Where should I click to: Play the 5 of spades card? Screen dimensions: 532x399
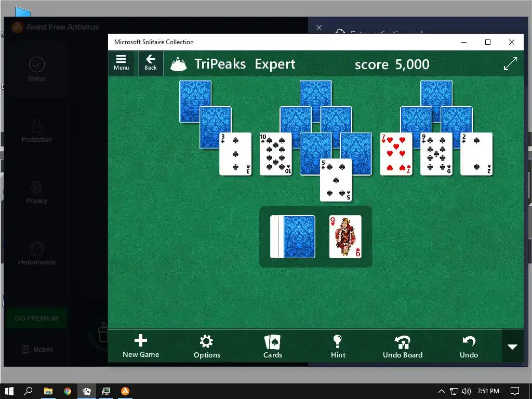(x=336, y=180)
